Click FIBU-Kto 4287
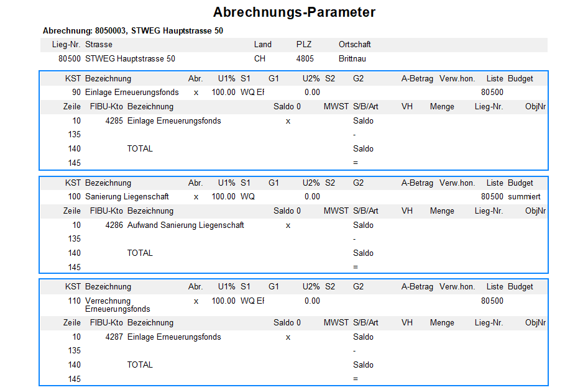 114,337
